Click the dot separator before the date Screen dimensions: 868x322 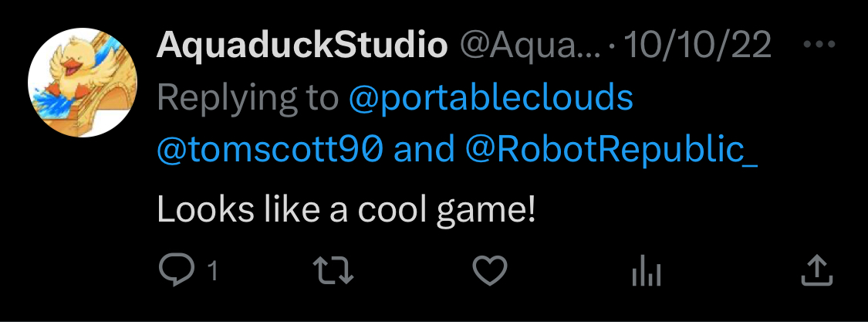point(611,48)
